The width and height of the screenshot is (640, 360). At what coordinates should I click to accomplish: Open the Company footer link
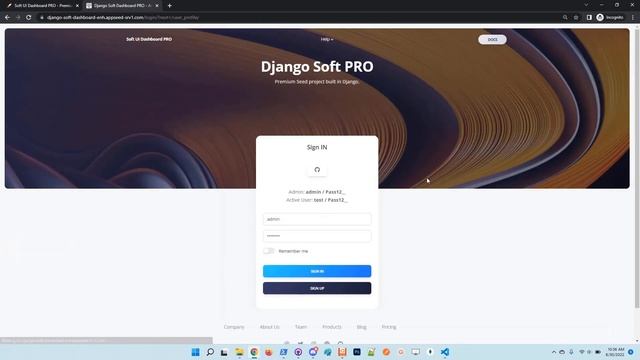point(234,327)
